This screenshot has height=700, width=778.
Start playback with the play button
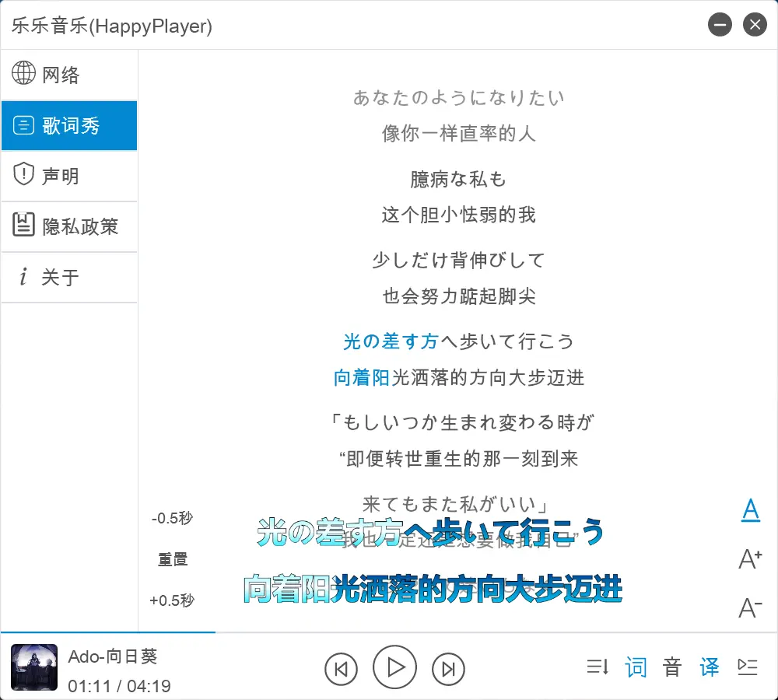(394, 667)
